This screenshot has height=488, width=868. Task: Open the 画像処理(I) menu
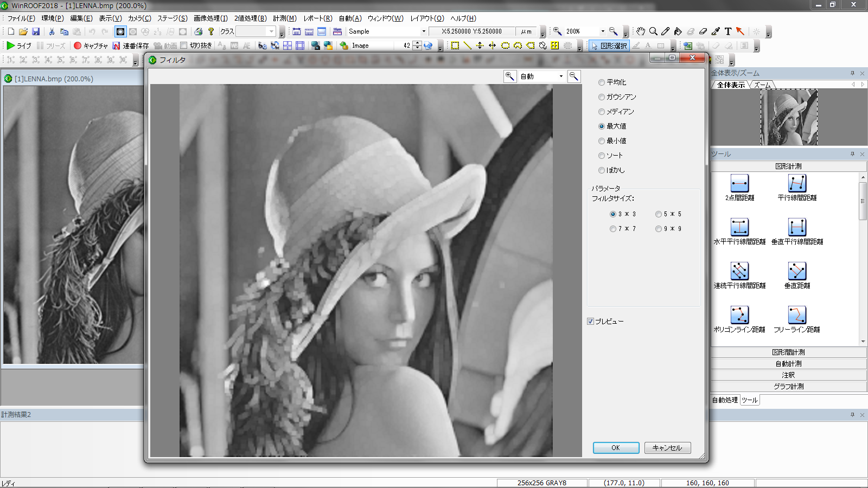coord(210,18)
